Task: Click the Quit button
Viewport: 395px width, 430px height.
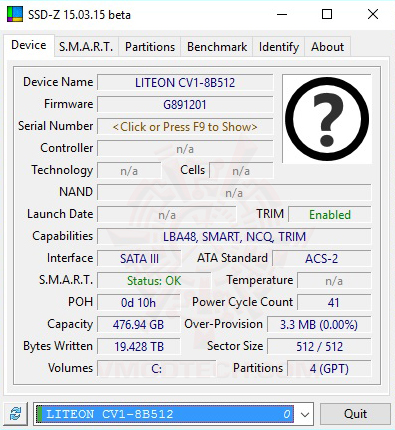Action: 355,414
